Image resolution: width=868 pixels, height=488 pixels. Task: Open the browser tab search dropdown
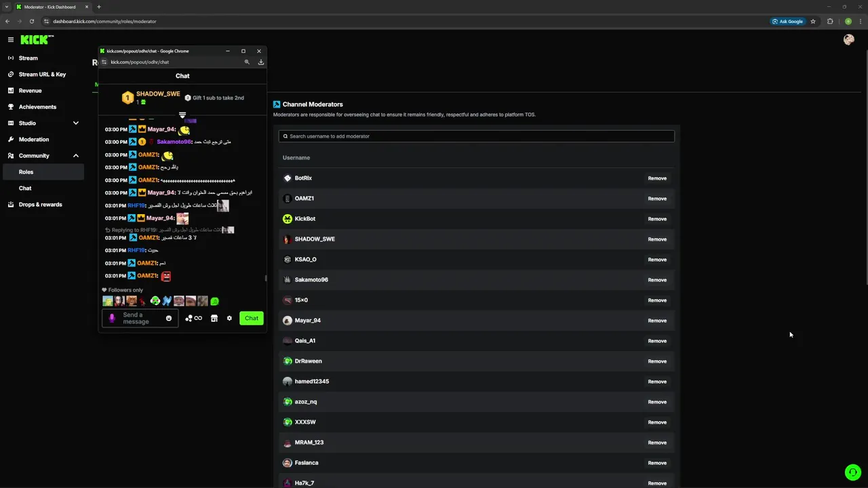[7, 7]
